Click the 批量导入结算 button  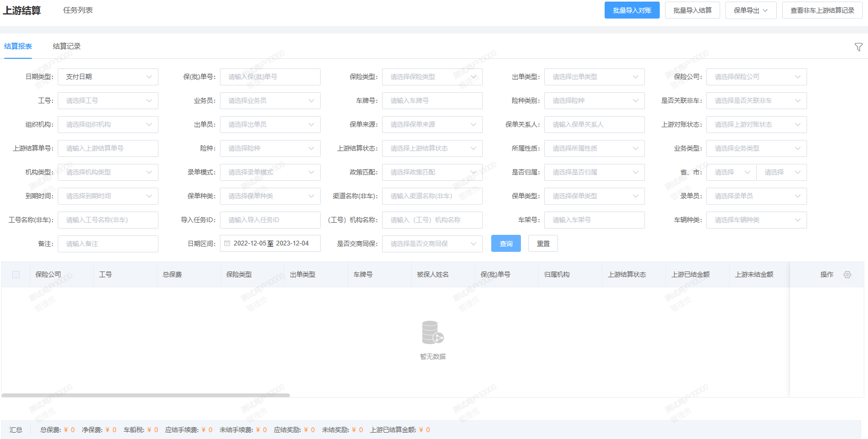pos(692,11)
